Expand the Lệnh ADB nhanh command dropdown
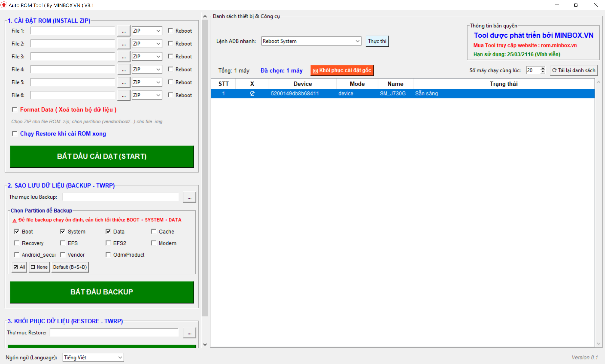The width and height of the screenshot is (605, 364). point(357,41)
